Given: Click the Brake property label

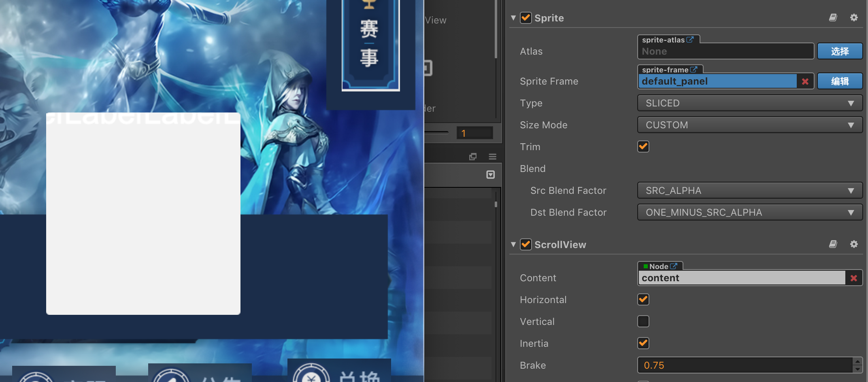Looking at the screenshot, I should [533, 365].
